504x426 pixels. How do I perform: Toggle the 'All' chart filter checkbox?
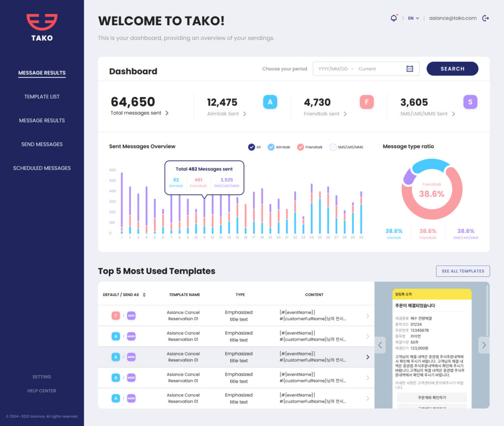252,147
